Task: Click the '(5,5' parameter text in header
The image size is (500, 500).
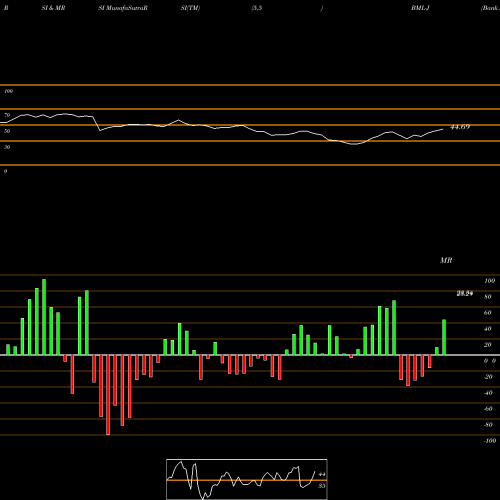Action: pyautogui.click(x=257, y=8)
